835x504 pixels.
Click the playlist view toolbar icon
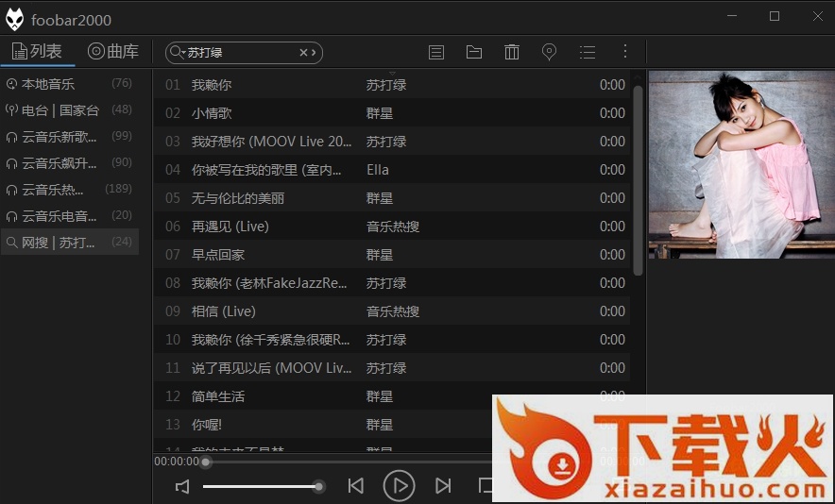point(436,52)
